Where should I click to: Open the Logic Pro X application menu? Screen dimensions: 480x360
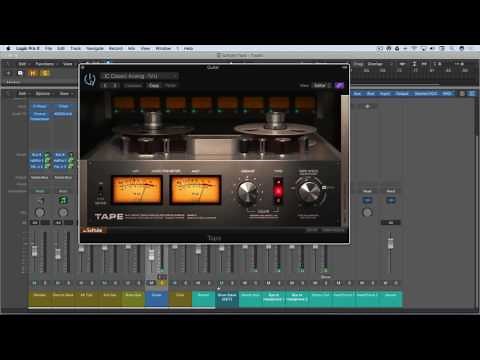pos(27,48)
